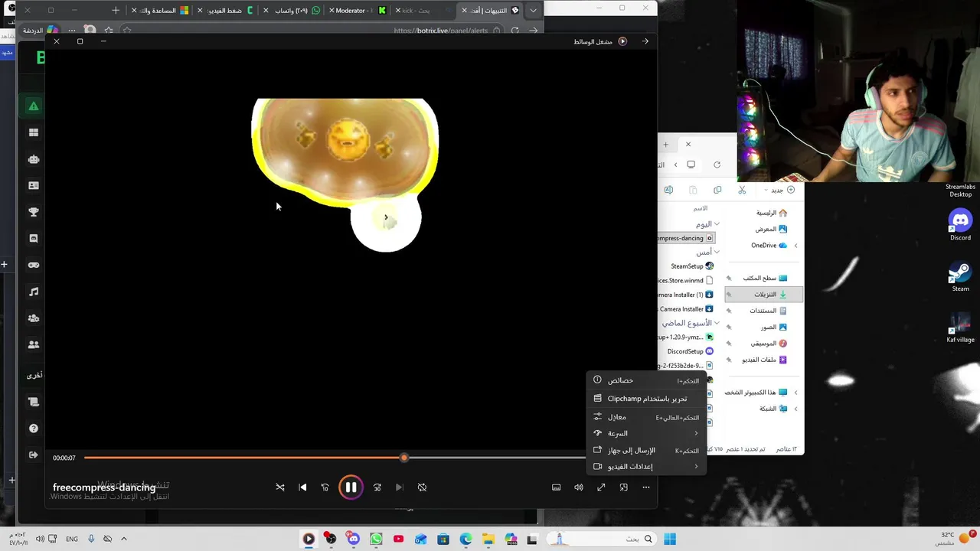Open Botrix sidebar dashboard grid icon
Image resolution: width=980 pixels, height=551 pixels.
[34, 133]
